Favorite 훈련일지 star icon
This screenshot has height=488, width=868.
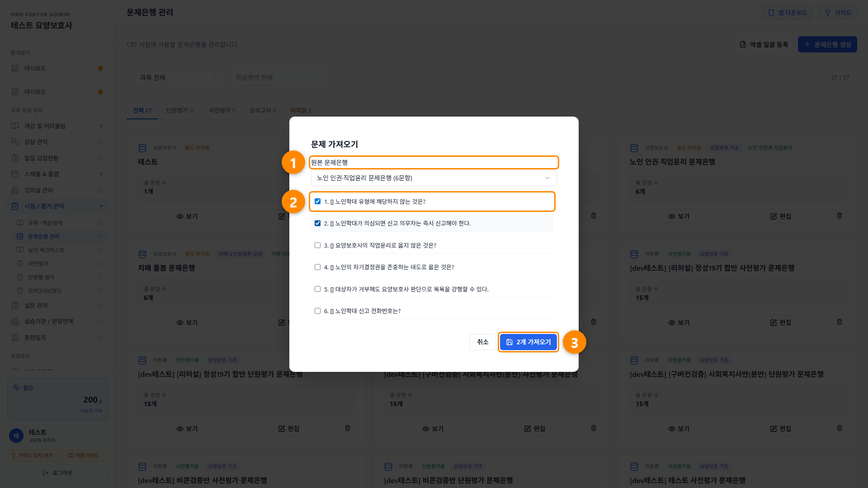100,338
